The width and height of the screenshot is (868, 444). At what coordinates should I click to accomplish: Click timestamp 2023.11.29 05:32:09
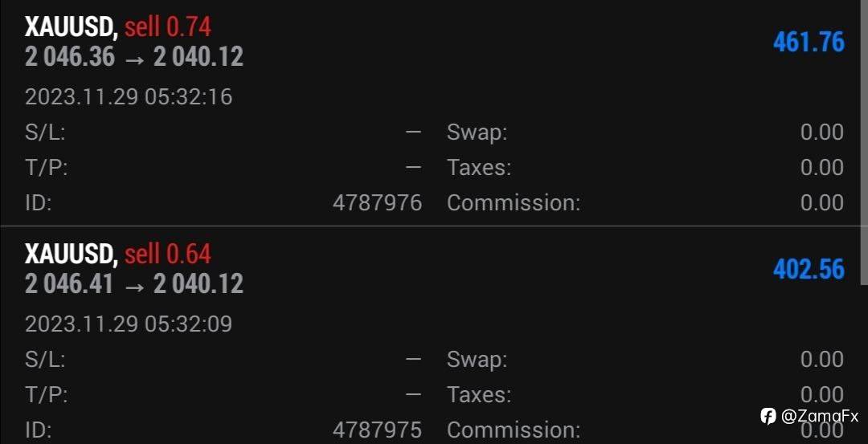pos(129,324)
